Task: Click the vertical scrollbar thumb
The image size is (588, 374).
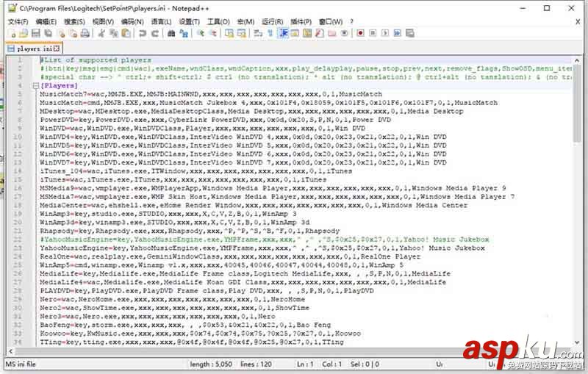Action: point(577,104)
